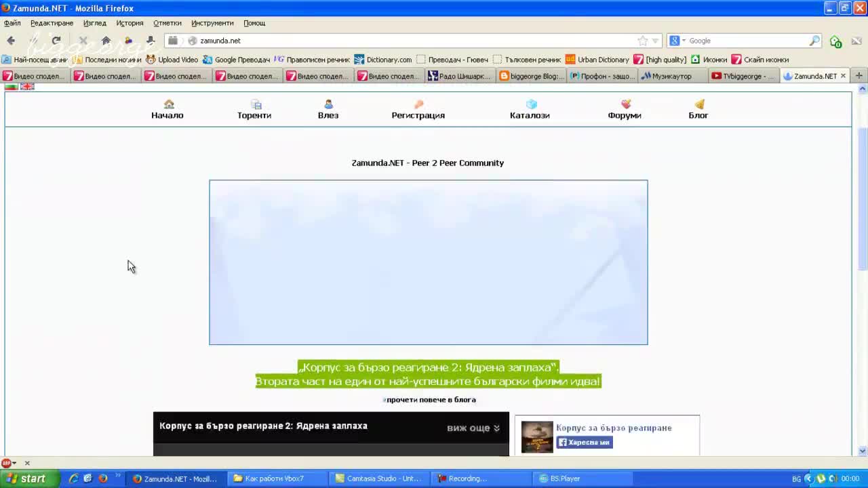Open the Инструменти menu
Screen dimensions: 868x488
point(212,23)
